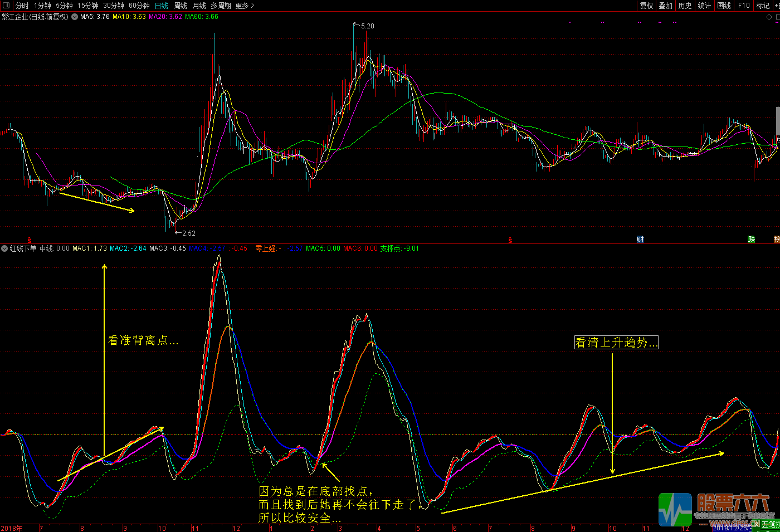The image size is (780, 532).
Task: Click the diamond icon below the toolbar
Action: (769, 17)
